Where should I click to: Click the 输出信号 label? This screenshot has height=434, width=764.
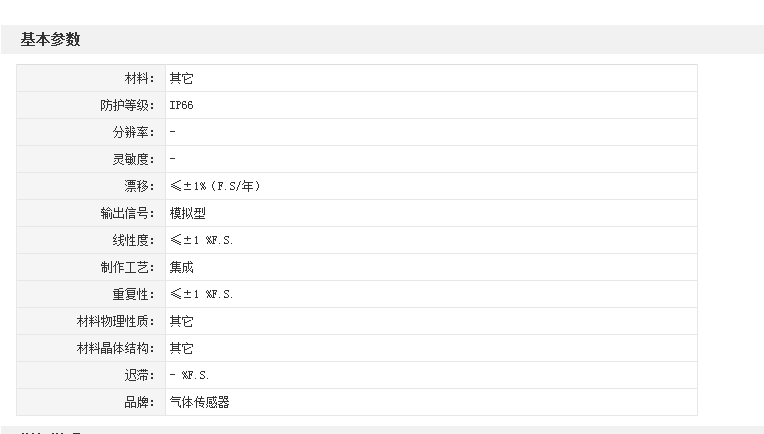[x=127, y=213]
